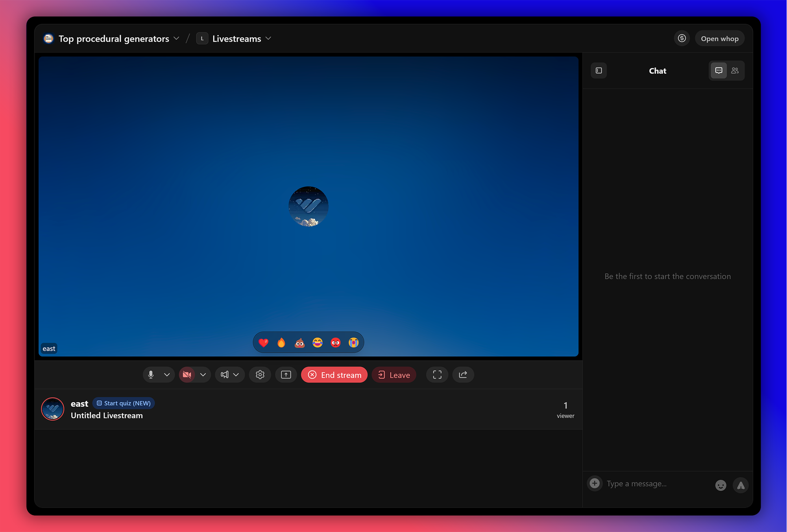Click the share screen upload icon
787x532 pixels.
(286, 375)
